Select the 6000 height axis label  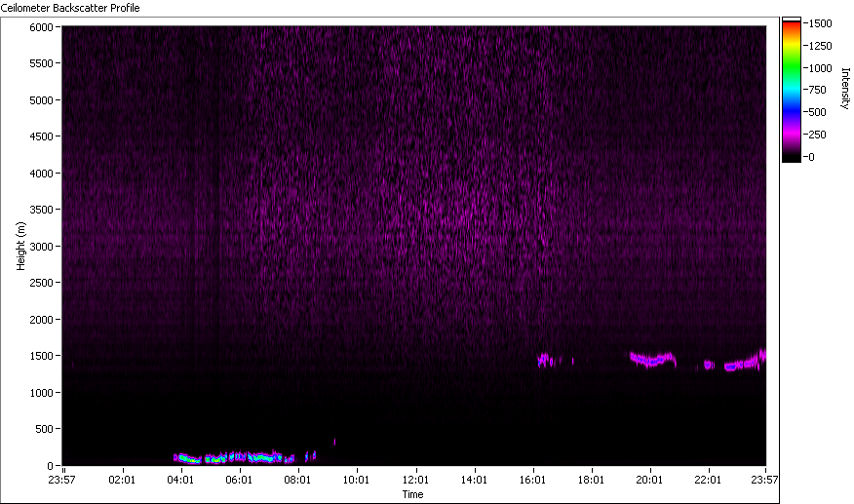click(x=41, y=27)
